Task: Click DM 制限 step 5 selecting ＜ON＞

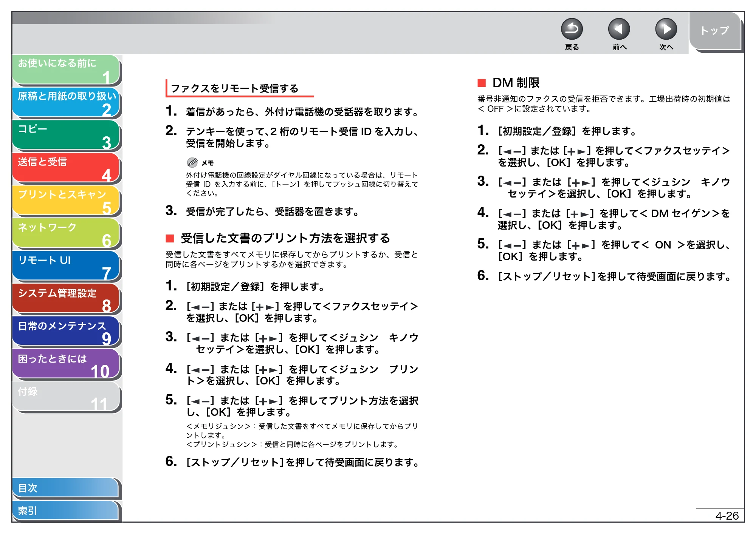Action: tap(615, 250)
